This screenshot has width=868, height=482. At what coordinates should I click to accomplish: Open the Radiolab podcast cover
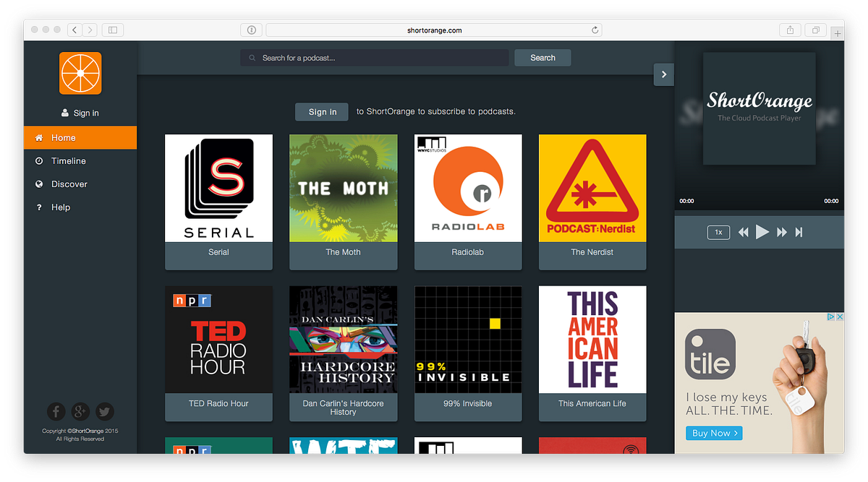coord(468,188)
